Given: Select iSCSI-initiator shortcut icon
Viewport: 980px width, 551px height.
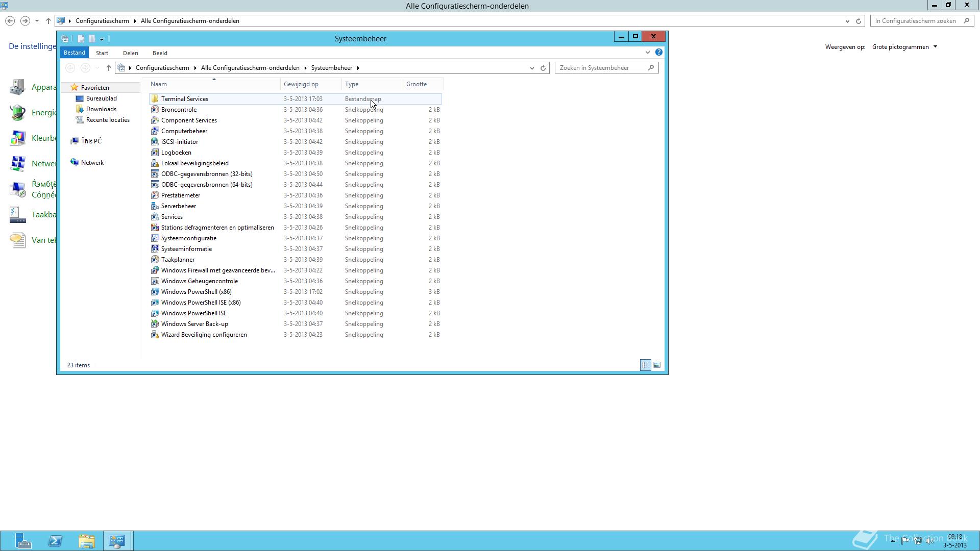Looking at the screenshot, I should [155, 142].
